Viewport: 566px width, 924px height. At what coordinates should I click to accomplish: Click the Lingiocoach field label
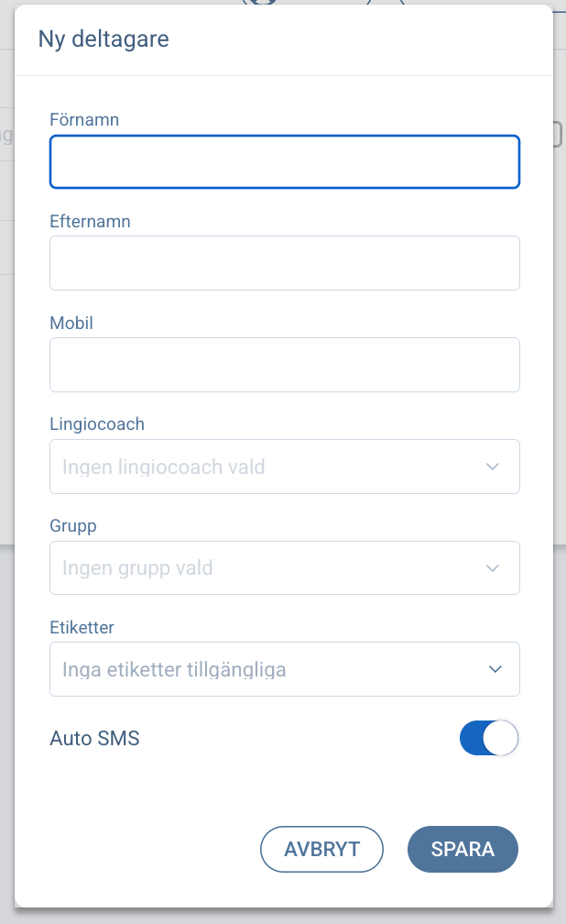click(97, 424)
